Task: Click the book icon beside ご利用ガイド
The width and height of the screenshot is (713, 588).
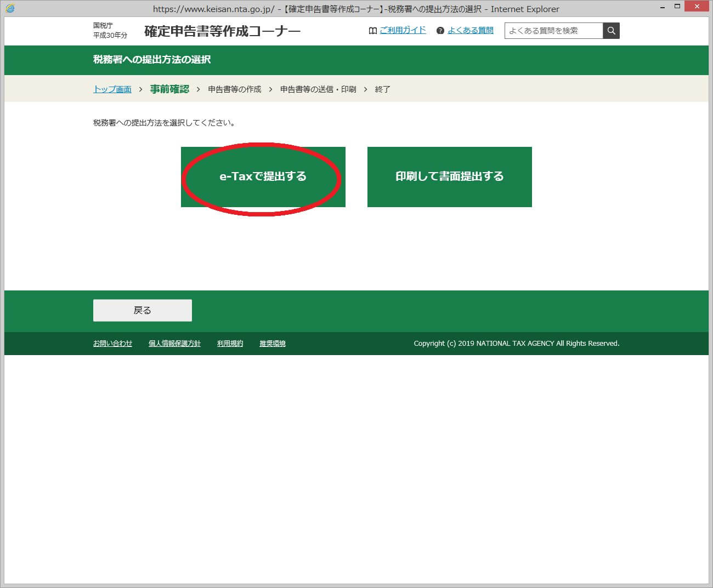Action: click(373, 31)
